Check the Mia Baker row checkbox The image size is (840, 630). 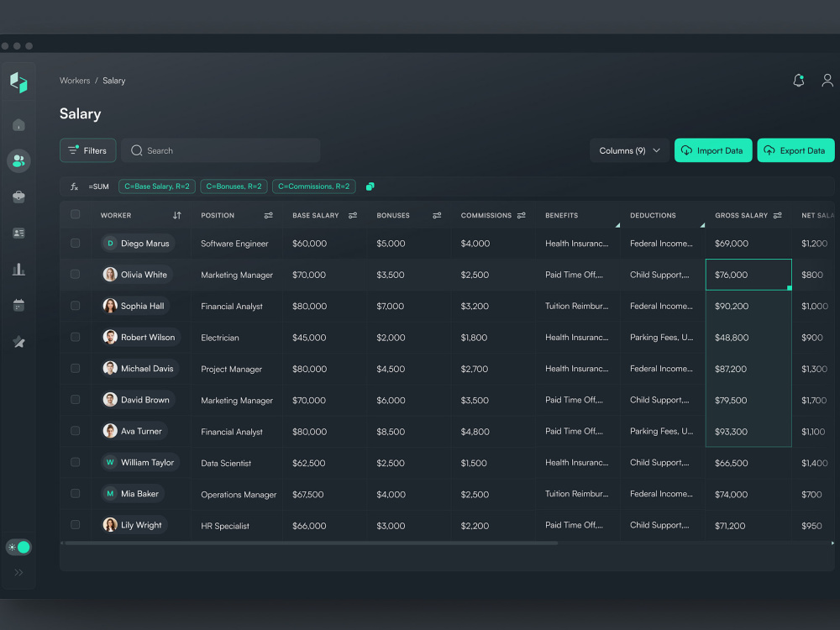pyautogui.click(x=75, y=493)
